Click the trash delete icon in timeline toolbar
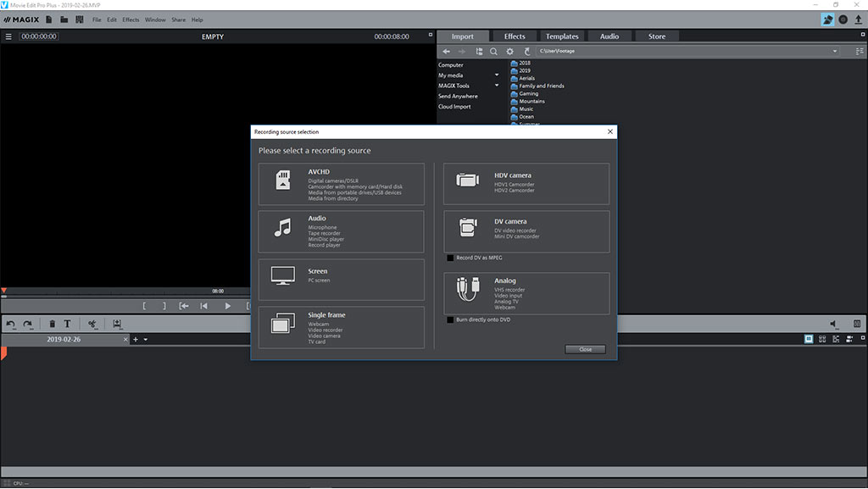 [x=52, y=324]
